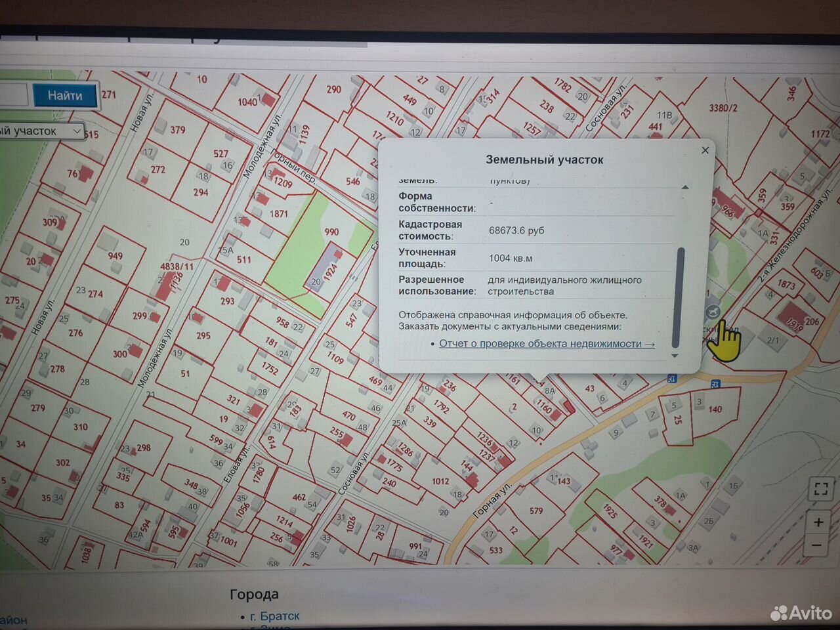Select parcel 1172 on the map
840x630 pixels.
tap(820, 134)
